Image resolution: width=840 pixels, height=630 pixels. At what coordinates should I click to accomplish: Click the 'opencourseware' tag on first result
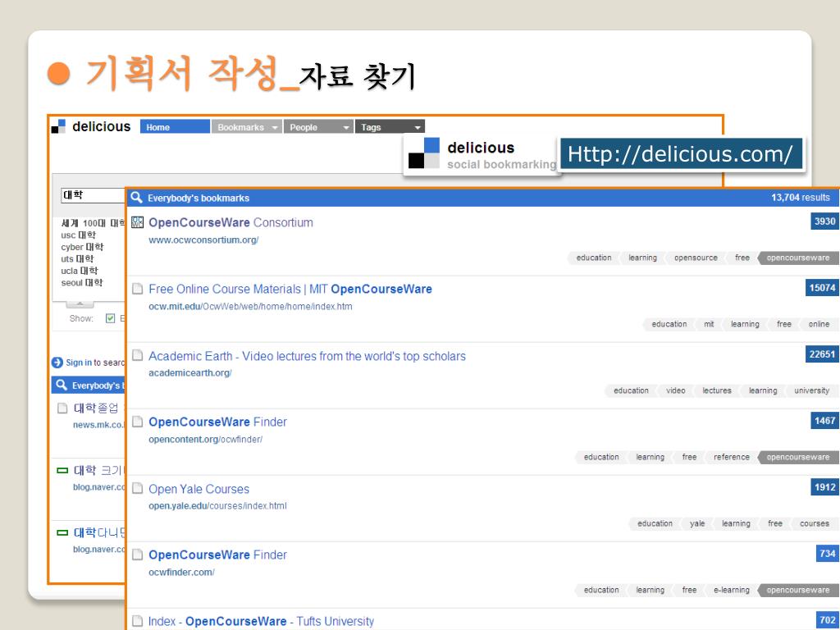pyautogui.click(x=797, y=258)
